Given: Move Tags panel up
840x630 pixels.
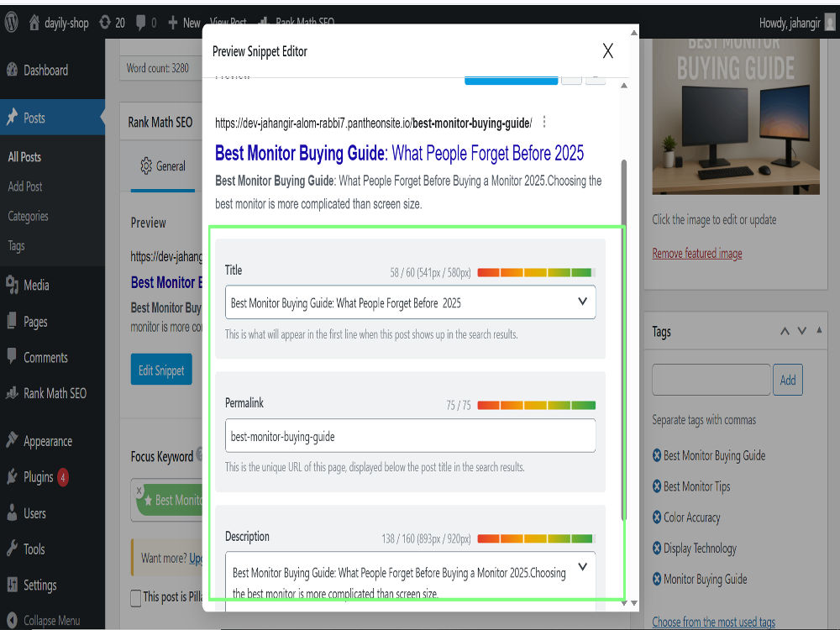Looking at the screenshot, I should [x=785, y=331].
